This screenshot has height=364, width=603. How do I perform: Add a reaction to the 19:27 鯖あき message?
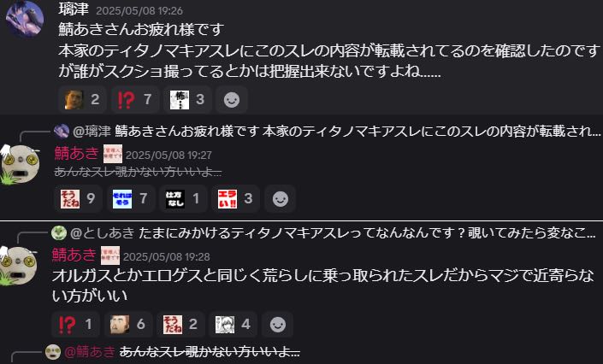pyautogui.click(x=281, y=199)
